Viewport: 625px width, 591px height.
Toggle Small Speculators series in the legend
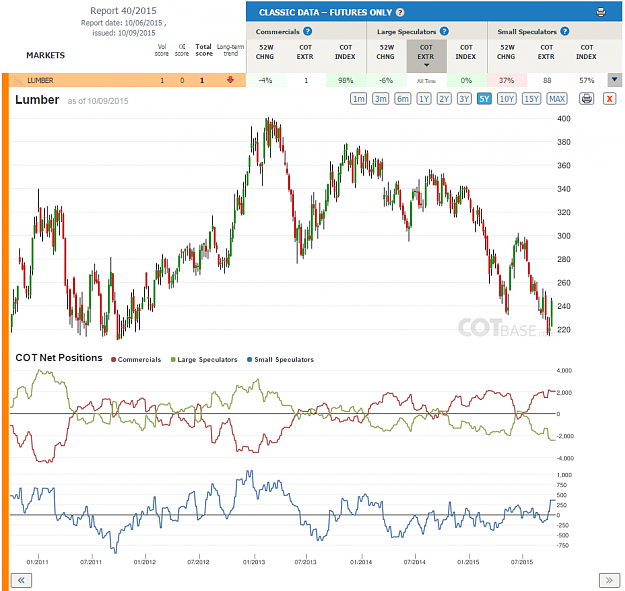280,359
